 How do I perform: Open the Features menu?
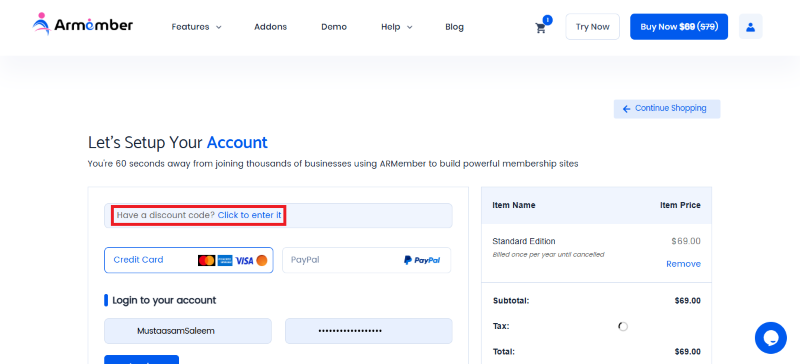point(190,27)
